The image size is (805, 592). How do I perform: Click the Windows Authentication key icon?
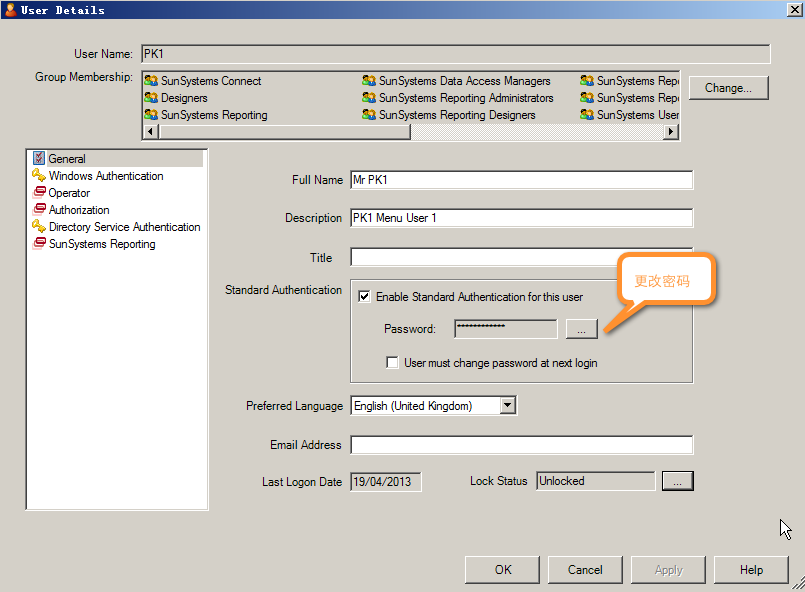point(39,176)
